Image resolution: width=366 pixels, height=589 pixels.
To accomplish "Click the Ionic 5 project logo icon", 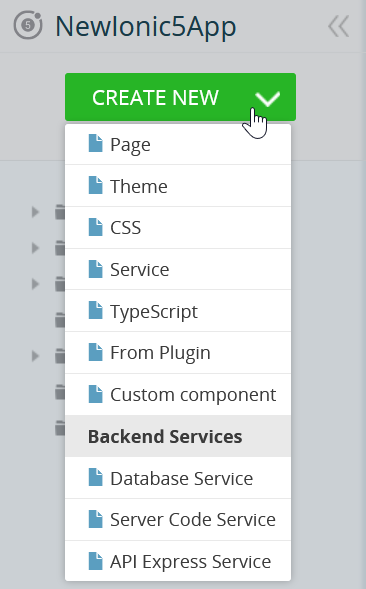I will click(x=28, y=25).
